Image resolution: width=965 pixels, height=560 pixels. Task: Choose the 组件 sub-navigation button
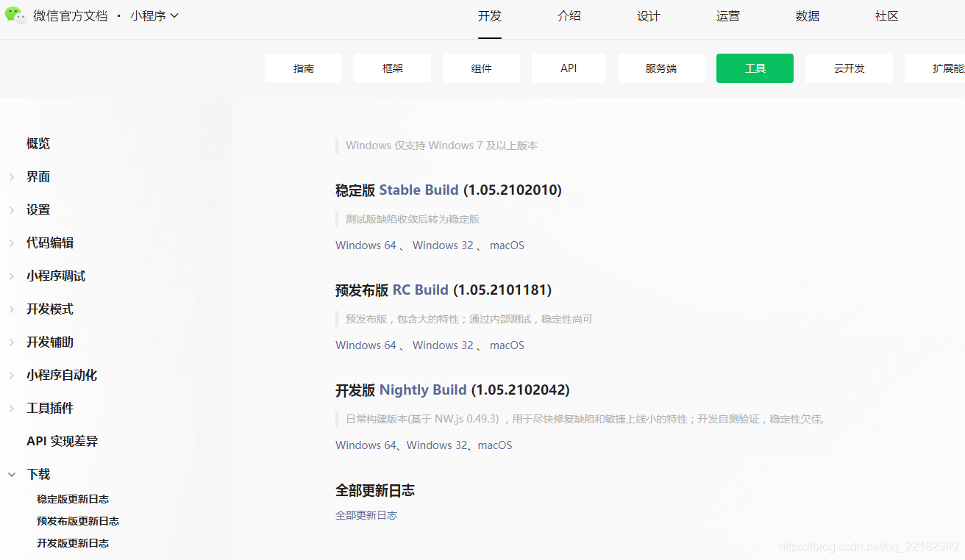pyautogui.click(x=481, y=68)
